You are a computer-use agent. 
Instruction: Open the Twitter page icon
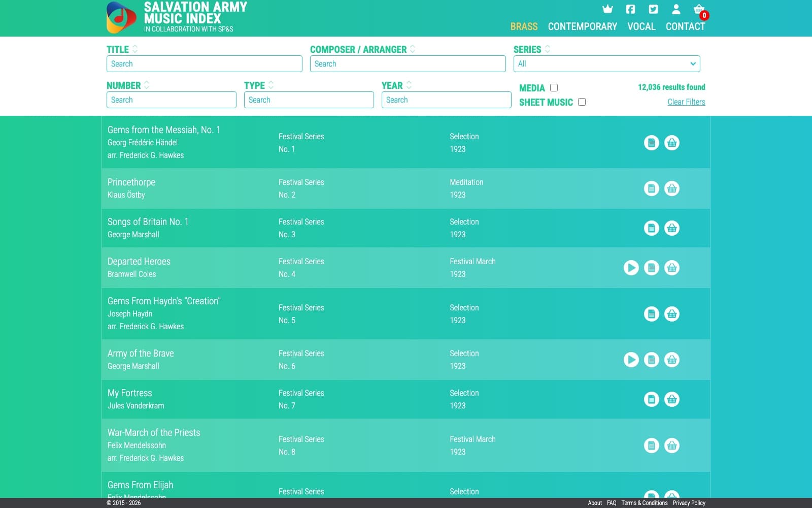pyautogui.click(x=653, y=9)
